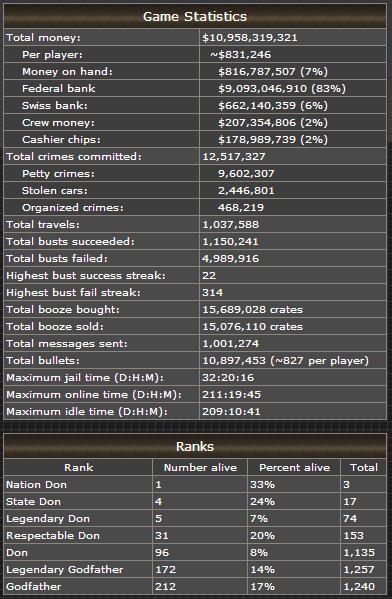This screenshot has height=599, width=392.
Task: Click the Organized crimes row
Action: click(x=195, y=207)
